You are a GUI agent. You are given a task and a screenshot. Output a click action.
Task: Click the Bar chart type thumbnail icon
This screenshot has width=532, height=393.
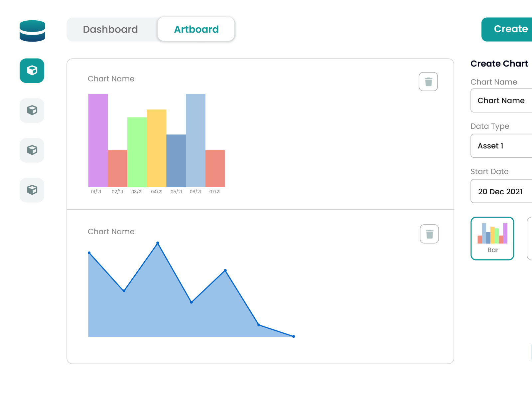coord(492,233)
